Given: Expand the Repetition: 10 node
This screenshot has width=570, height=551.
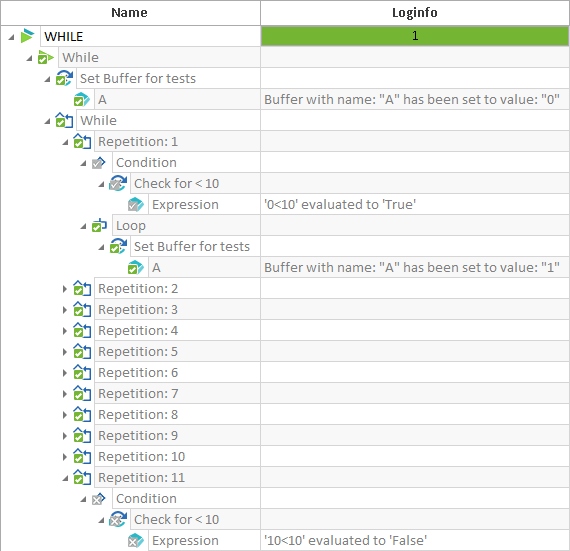Looking at the screenshot, I should (x=65, y=457).
